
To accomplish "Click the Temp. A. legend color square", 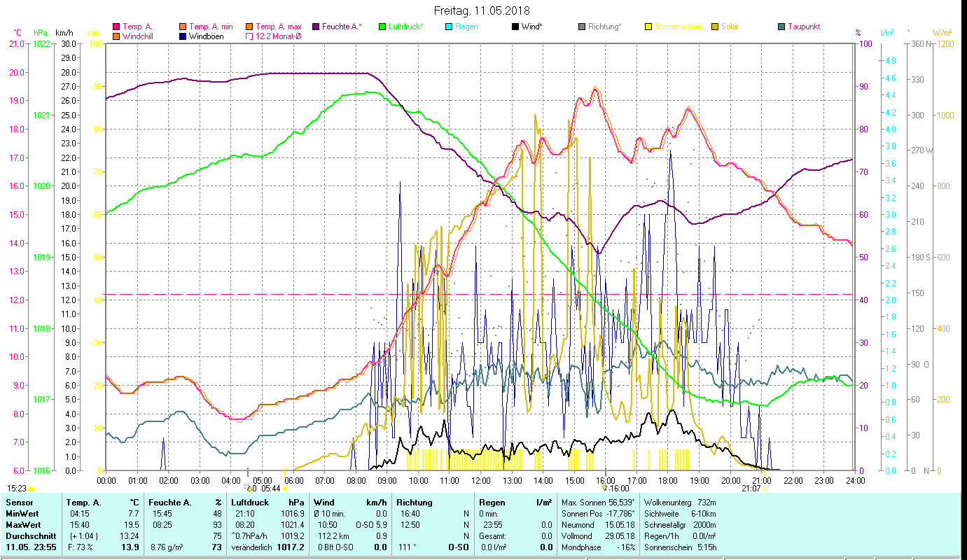I will (x=116, y=27).
